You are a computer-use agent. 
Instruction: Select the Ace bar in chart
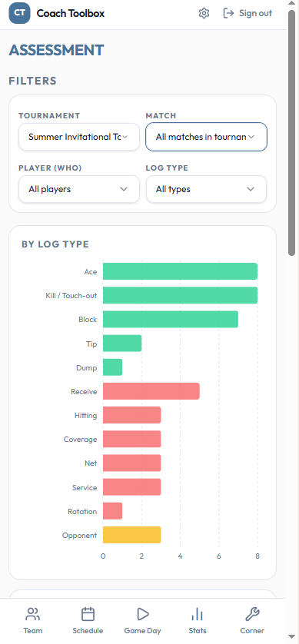click(180, 271)
